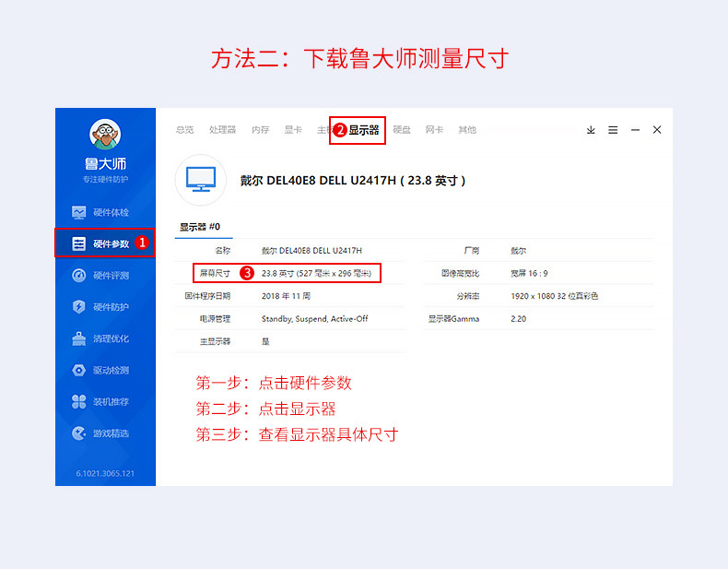728x569 pixels.
Task: Click the 鲁大师 brand name text
Action: [105, 163]
